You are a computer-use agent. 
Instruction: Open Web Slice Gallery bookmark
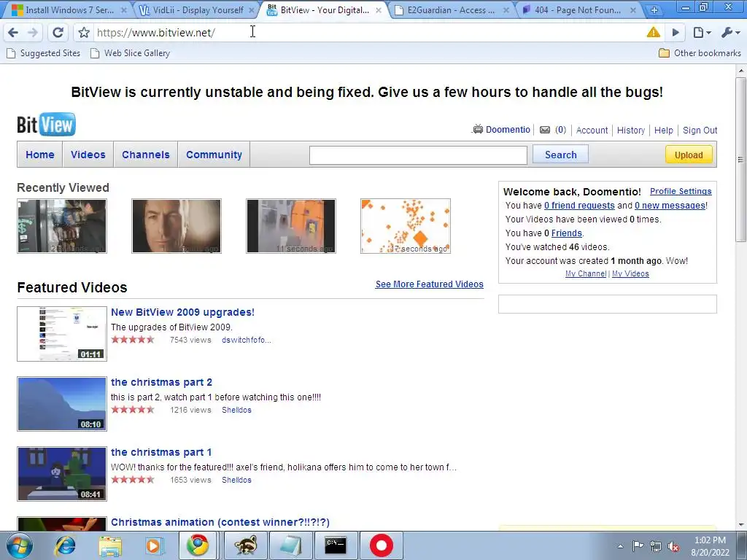[130, 53]
